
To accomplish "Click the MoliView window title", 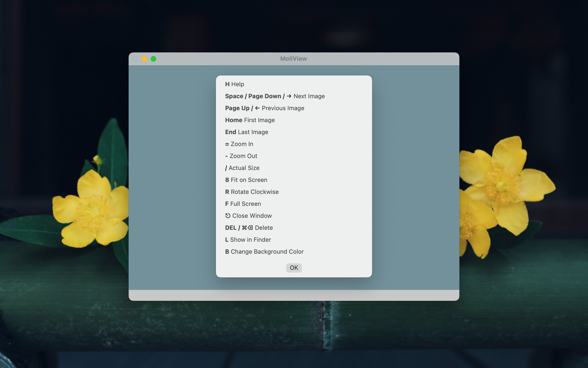I will click(x=294, y=59).
